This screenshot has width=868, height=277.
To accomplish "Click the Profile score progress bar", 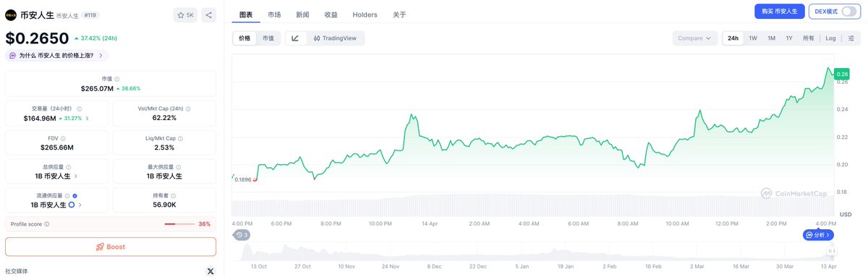I will [x=180, y=224].
